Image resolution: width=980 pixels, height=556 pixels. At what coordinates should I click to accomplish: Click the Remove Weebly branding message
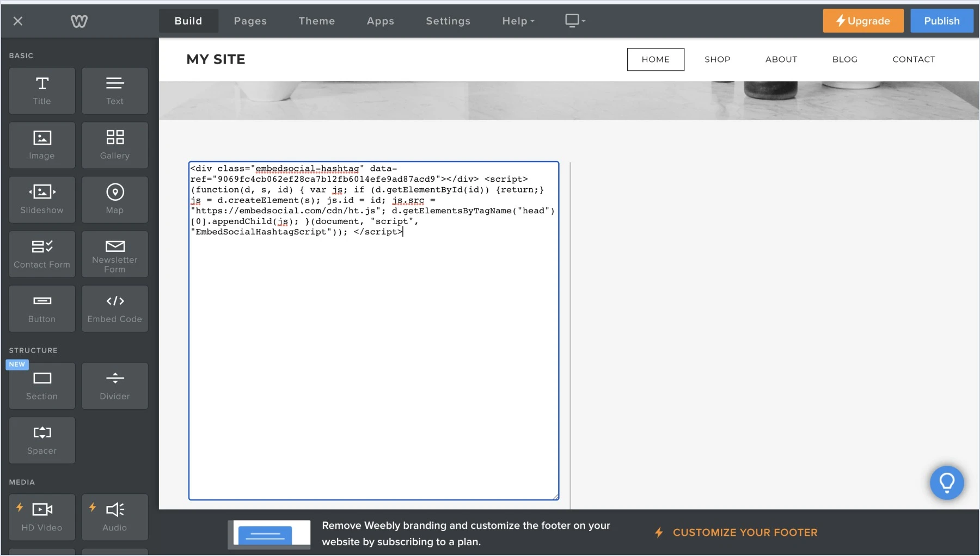[x=466, y=534]
